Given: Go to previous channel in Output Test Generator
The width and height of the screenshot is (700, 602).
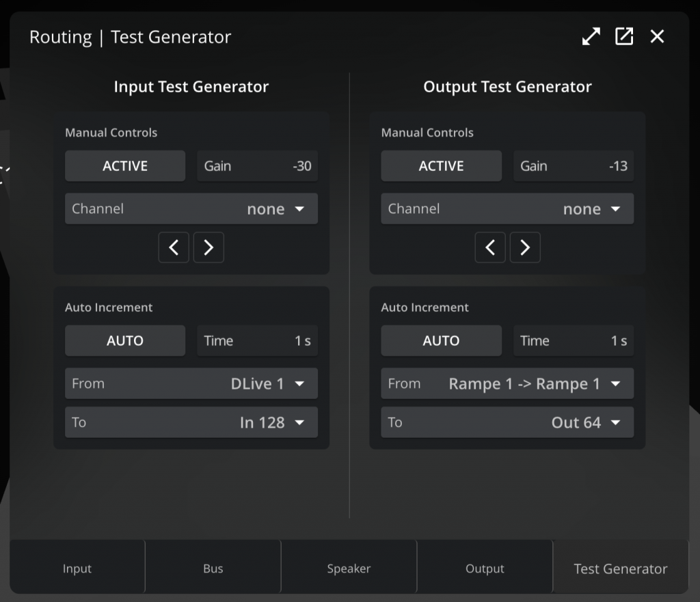Looking at the screenshot, I should (489, 247).
